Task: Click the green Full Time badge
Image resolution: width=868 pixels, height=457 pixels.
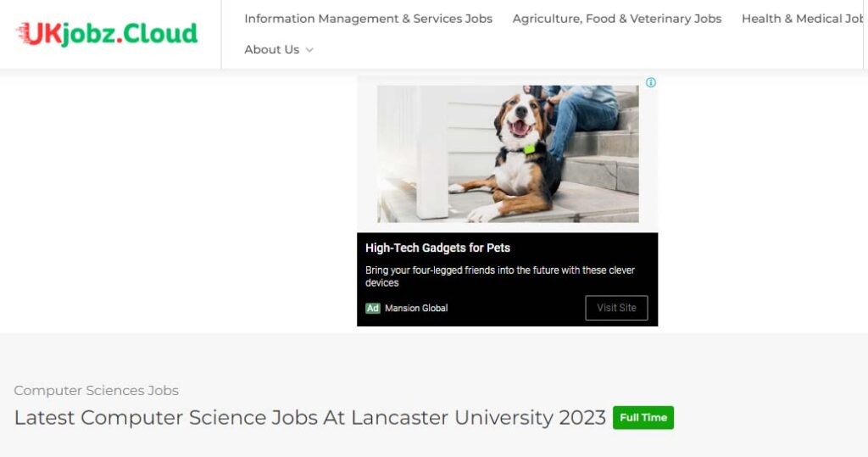Action: pyautogui.click(x=643, y=418)
